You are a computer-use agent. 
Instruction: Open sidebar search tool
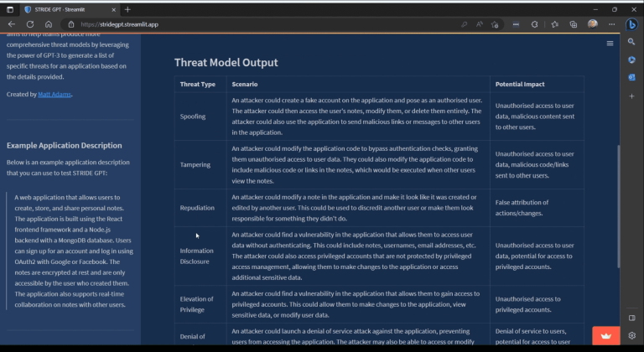click(631, 41)
